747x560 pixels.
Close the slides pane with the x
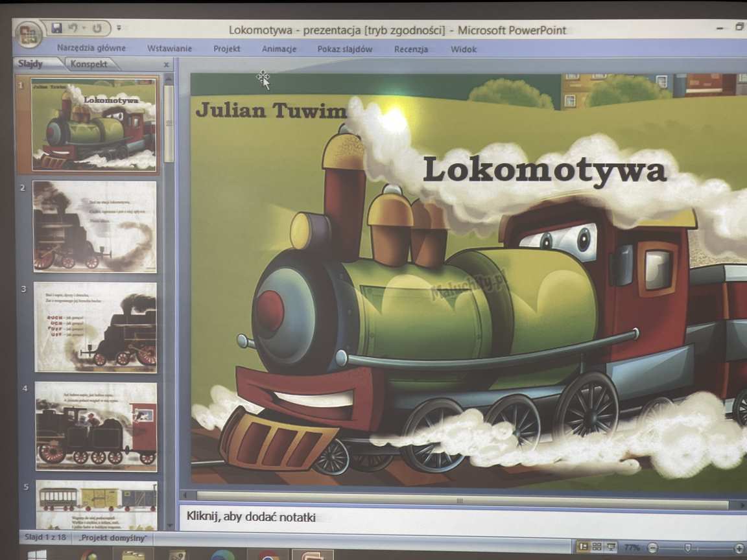click(x=166, y=65)
